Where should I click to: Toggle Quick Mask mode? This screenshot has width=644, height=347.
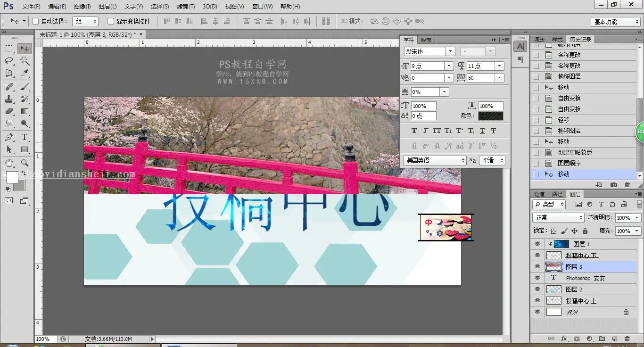pos(9,200)
